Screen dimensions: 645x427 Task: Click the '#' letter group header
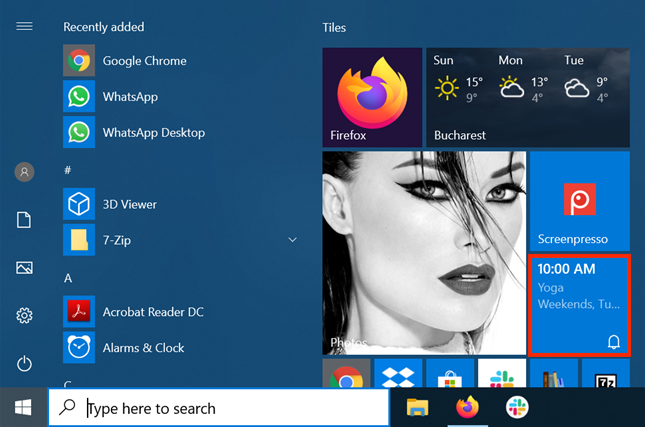click(x=67, y=170)
